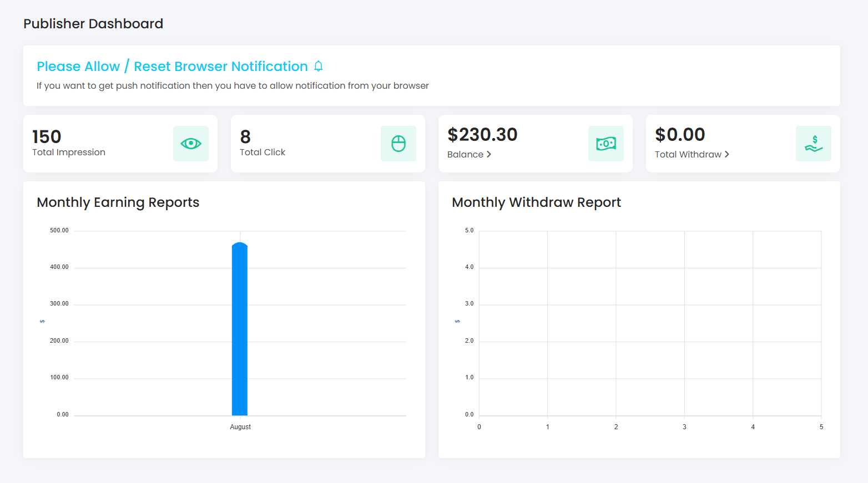Click the $230.30 balance amount

click(482, 135)
